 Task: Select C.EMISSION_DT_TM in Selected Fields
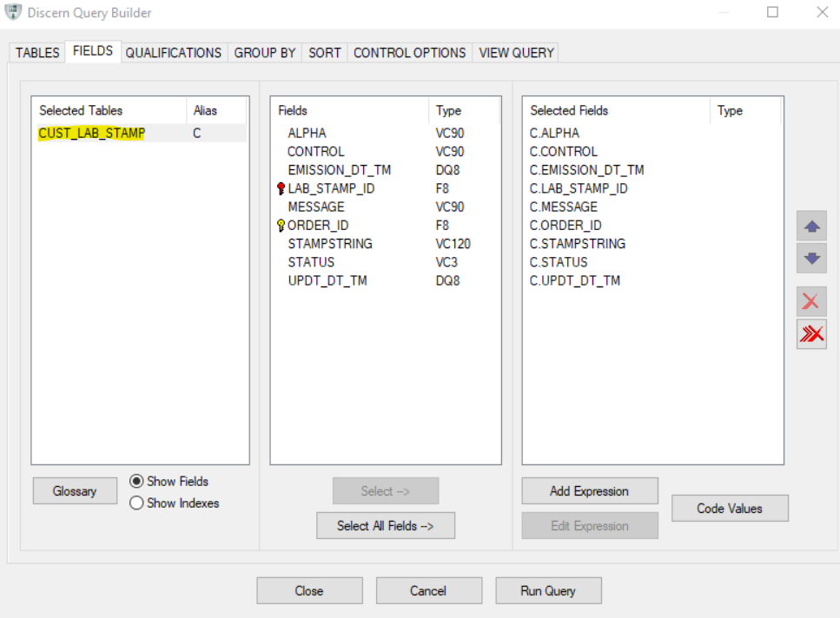586,169
